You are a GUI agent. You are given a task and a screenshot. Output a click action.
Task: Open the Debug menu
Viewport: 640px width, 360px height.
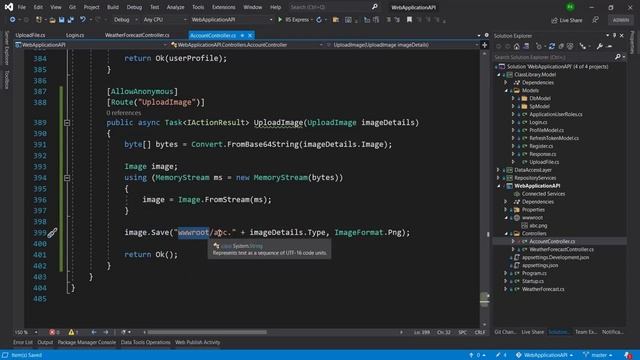134,7
